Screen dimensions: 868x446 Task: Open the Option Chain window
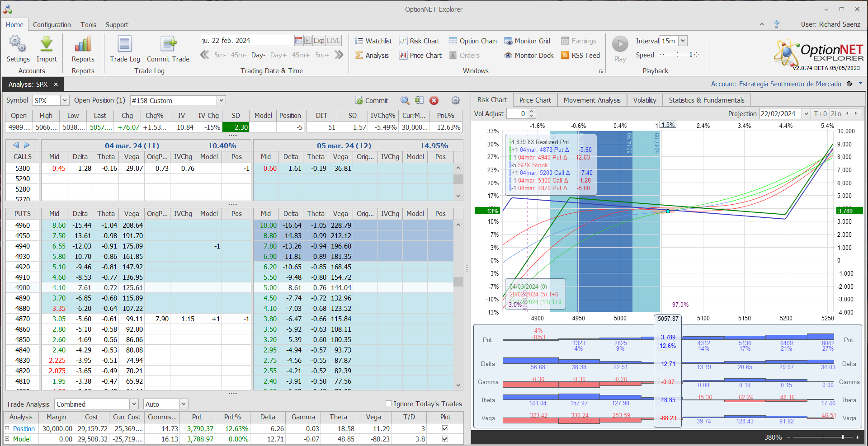tap(472, 41)
